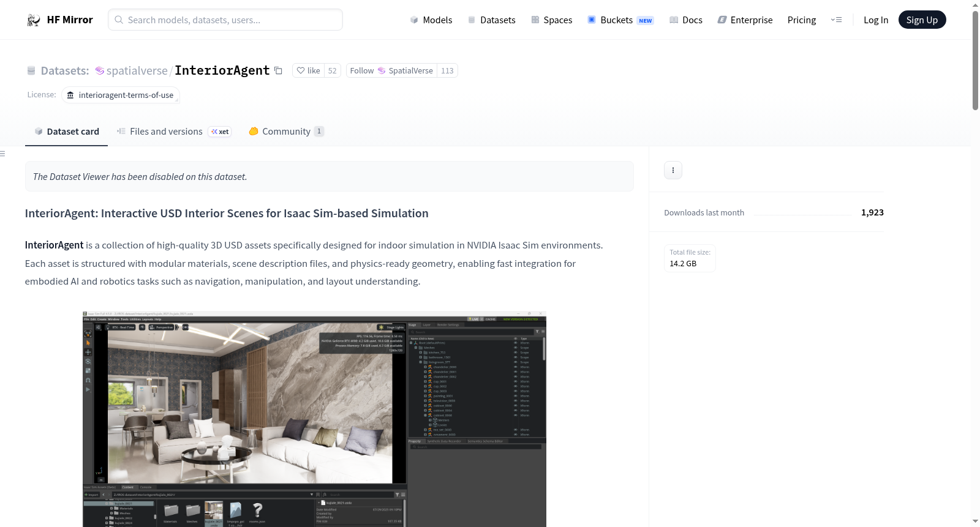Click the page vertical scrollbar
This screenshot has height=527, width=980.
pyautogui.click(x=975, y=61)
